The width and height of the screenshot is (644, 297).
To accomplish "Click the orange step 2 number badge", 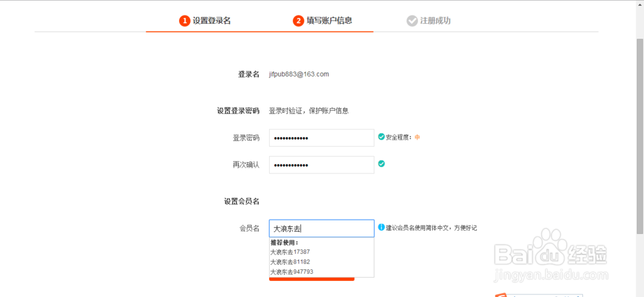I will point(298,21).
